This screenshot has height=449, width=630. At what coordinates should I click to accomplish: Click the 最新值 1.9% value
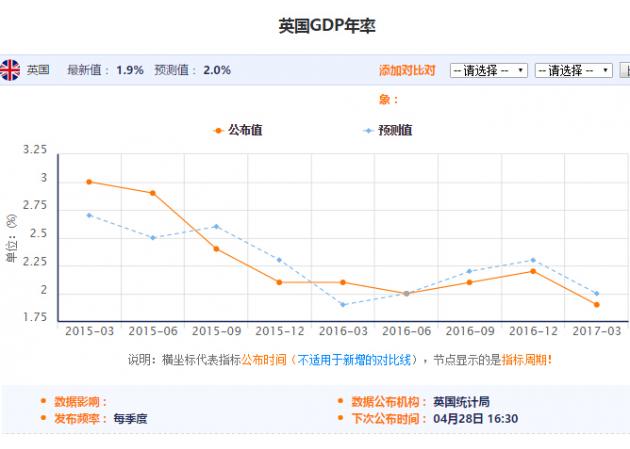click(x=130, y=70)
